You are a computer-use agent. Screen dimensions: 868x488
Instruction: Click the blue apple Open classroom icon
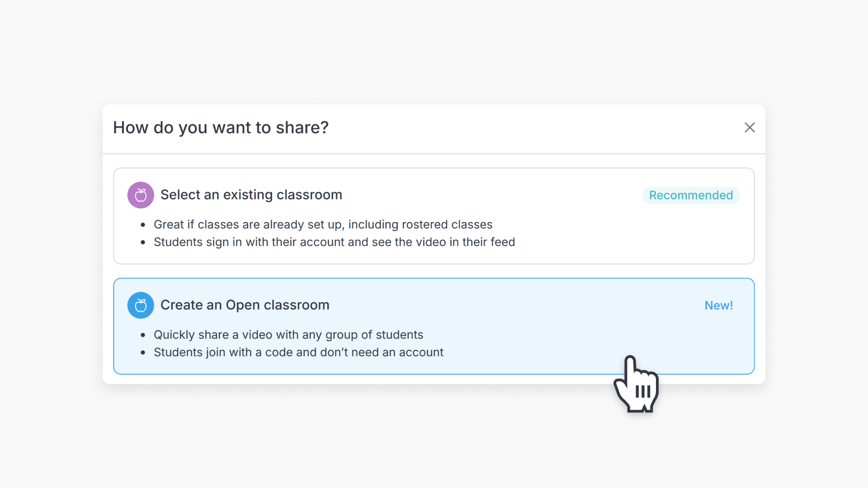point(141,305)
